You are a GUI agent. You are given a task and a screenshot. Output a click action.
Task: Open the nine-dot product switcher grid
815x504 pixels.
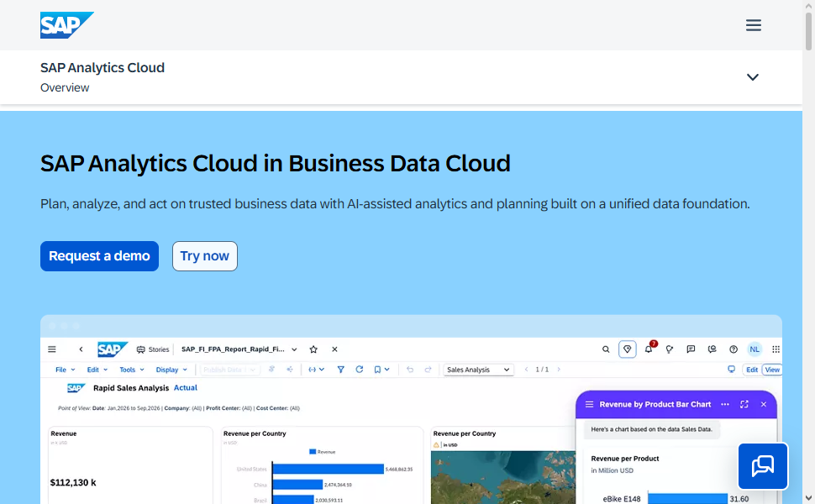(x=776, y=349)
